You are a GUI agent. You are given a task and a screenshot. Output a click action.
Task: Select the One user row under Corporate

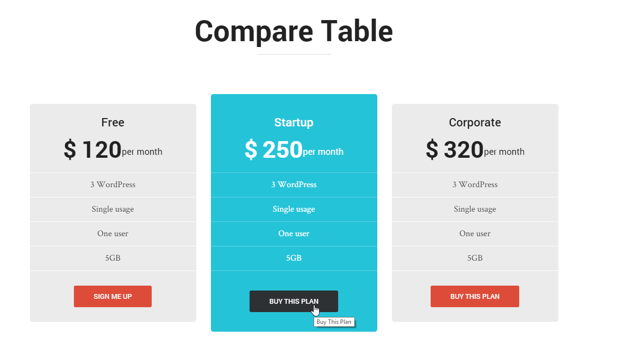point(475,234)
